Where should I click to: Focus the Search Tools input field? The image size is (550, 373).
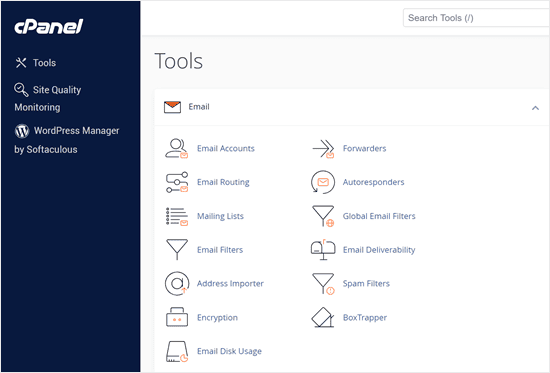(476, 18)
